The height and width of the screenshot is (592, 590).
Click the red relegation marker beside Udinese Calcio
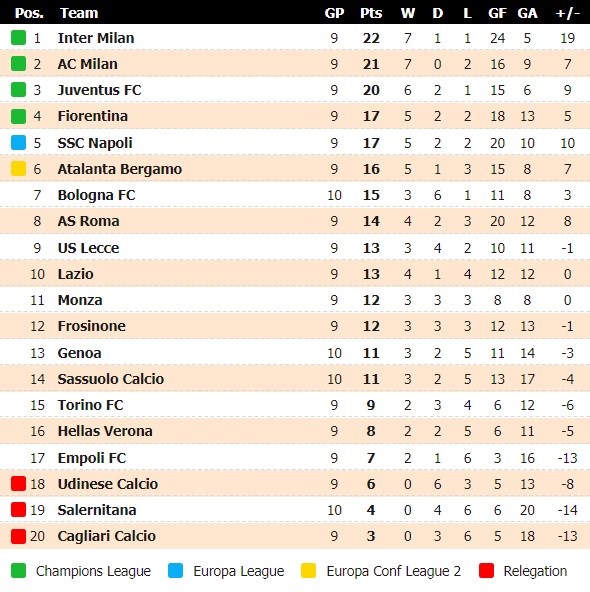tap(18, 484)
